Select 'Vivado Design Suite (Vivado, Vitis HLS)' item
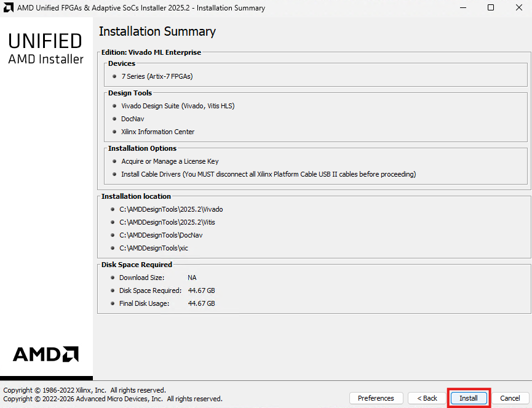532x408 pixels. point(178,106)
